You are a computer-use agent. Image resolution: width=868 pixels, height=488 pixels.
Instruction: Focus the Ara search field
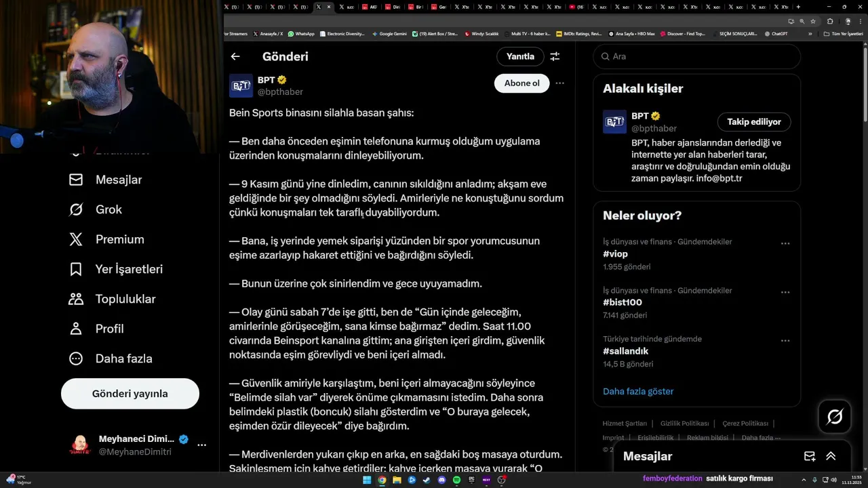click(697, 56)
